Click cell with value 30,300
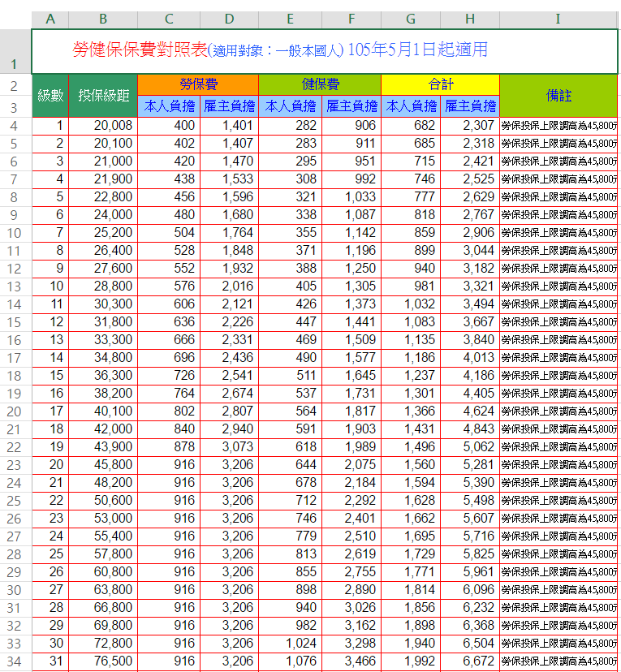This screenshot has height=672, width=621. point(103,304)
